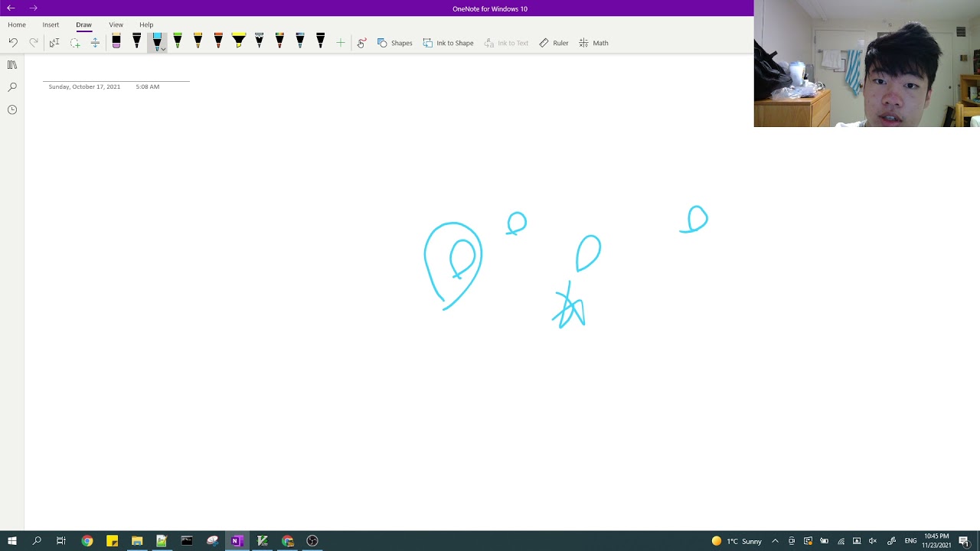Toggle the Ruler
Image resolution: width=980 pixels, height=551 pixels.
(x=554, y=43)
